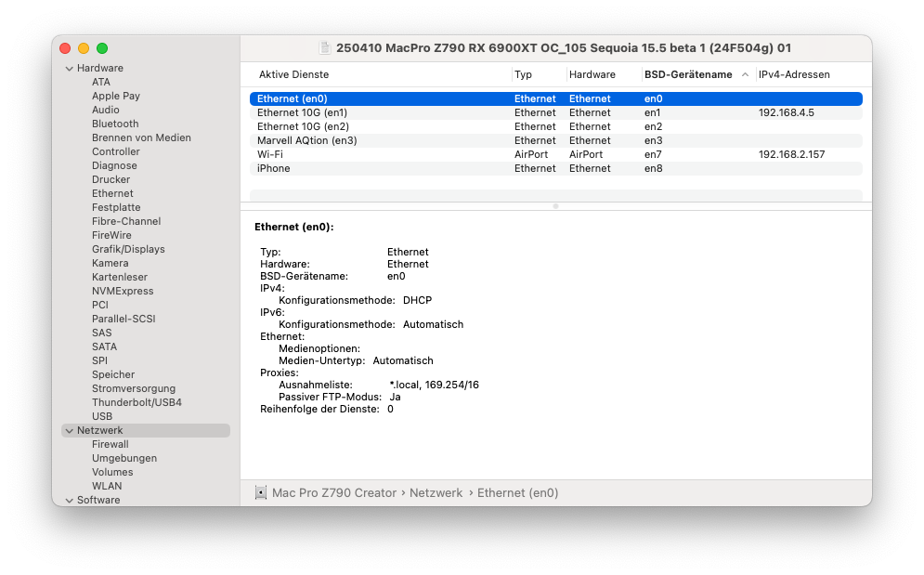Open the USB hardware section
Image resolution: width=924 pixels, height=575 pixels.
(x=102, y=416)
